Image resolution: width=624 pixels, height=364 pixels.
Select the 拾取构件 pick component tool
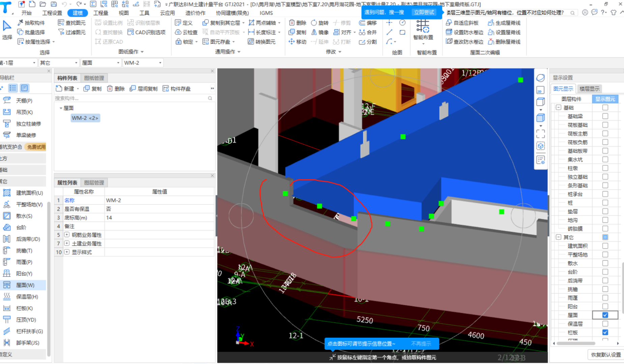pyautogui.click(x=31, y=23)
